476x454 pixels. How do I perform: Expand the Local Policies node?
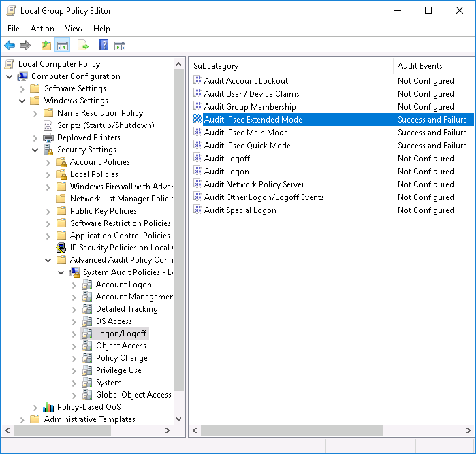[x=48, y=174]
